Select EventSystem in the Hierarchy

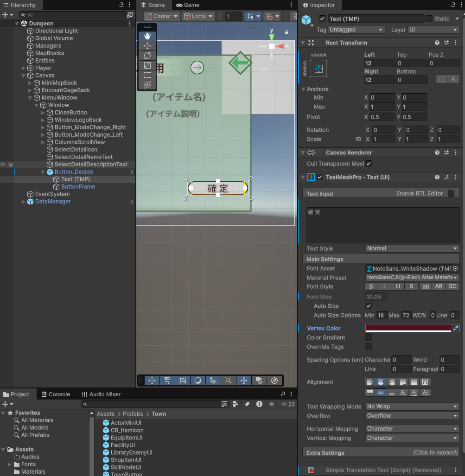tap(52, 194)
